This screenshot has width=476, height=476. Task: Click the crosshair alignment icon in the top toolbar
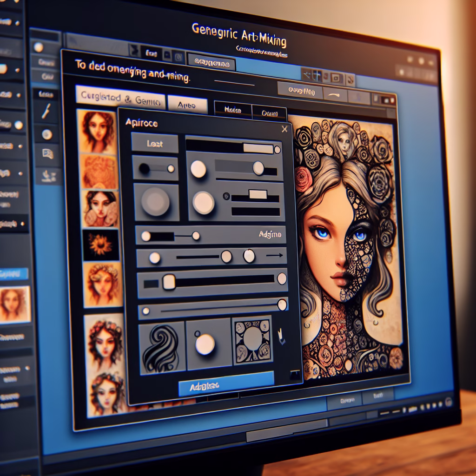point(316,75)
